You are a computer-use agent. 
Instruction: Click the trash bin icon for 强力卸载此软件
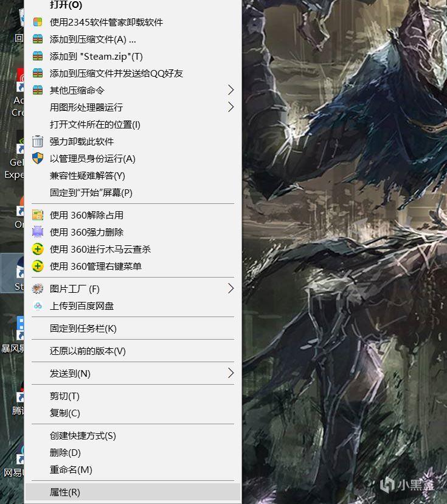coord(38,141)
